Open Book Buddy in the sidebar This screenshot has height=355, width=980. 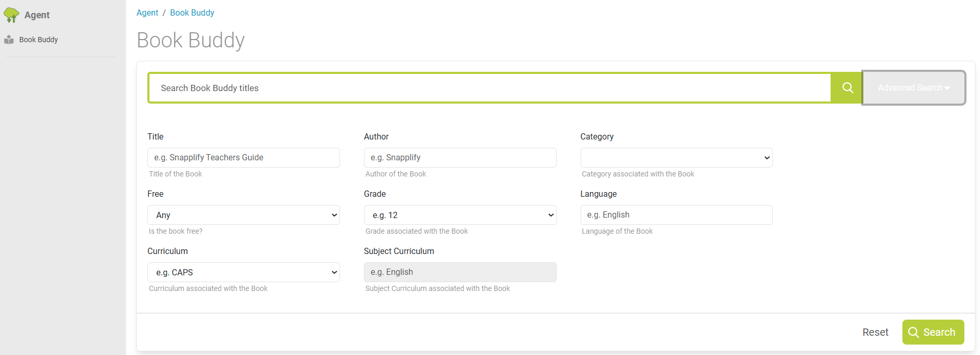pyautogui.click(x=39, y=40)
